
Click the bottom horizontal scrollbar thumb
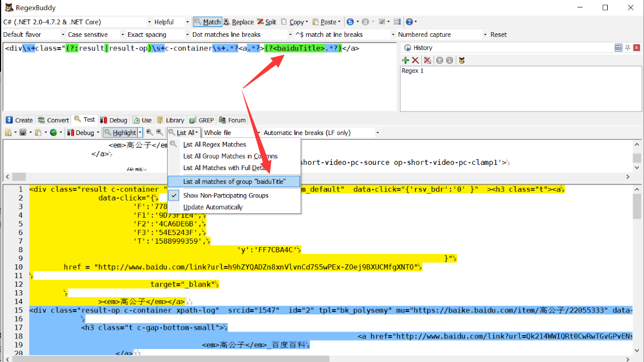coord(171,359)
